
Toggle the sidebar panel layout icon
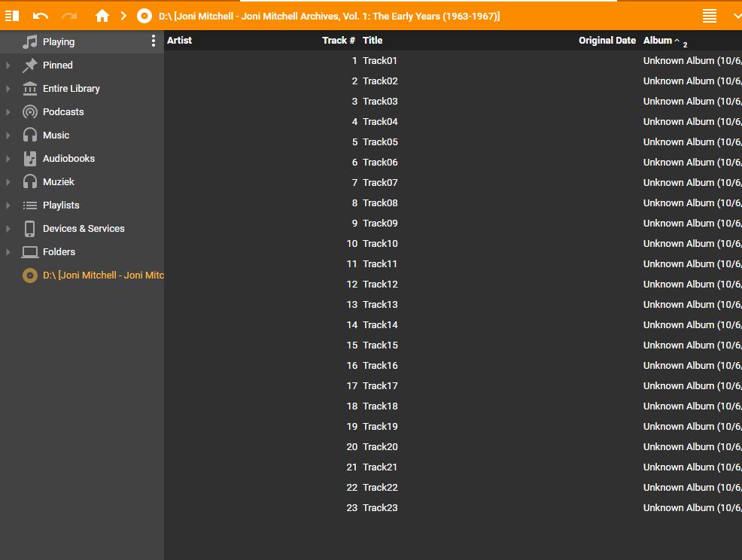coord(12,16)
